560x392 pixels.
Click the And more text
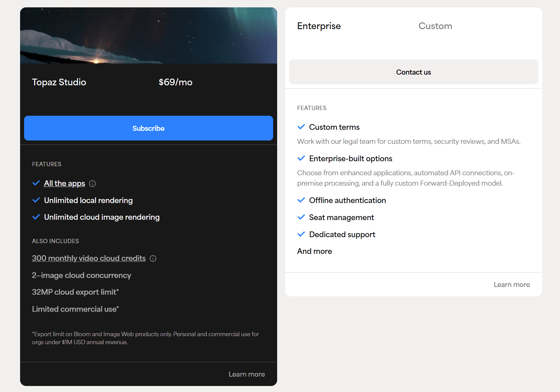pyautogui.click(x=315, y=251)
